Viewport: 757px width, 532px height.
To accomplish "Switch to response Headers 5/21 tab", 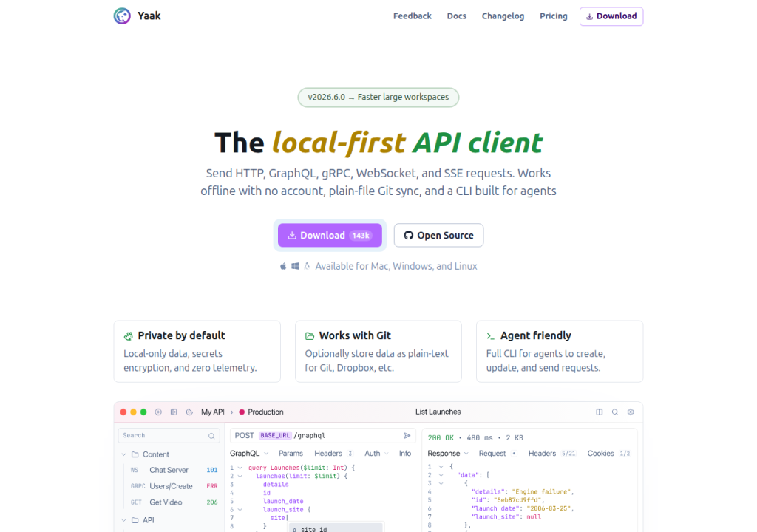I will 551,454.
